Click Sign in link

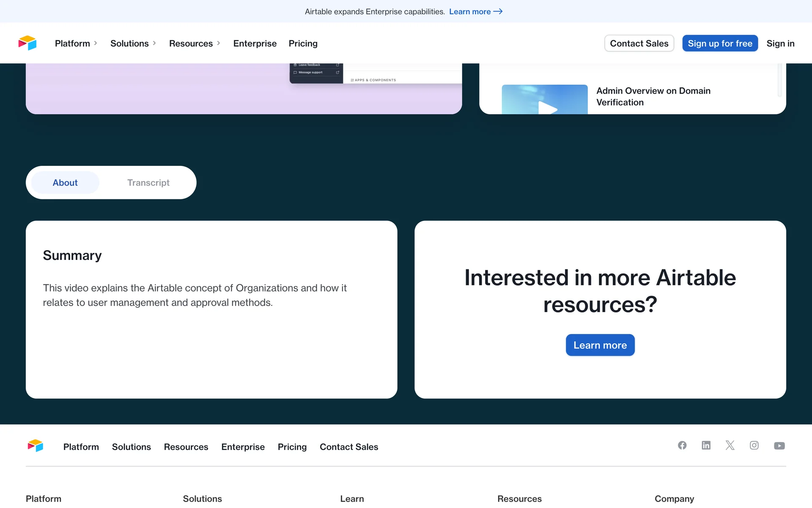click(780, 43)
